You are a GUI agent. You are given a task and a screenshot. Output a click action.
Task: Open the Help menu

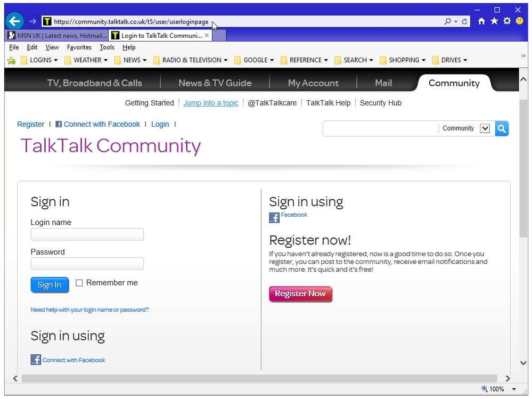pos(129,47)
